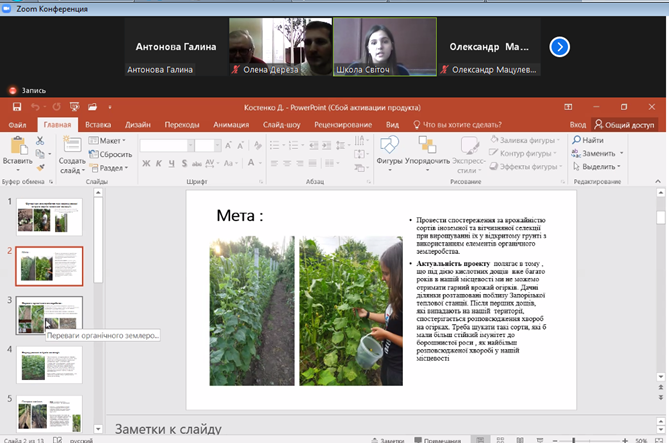The height and width of the screenshot is (443, 669).
Task: Click the blue next-participants arrow in Zoom
Action: click(560, 46)
